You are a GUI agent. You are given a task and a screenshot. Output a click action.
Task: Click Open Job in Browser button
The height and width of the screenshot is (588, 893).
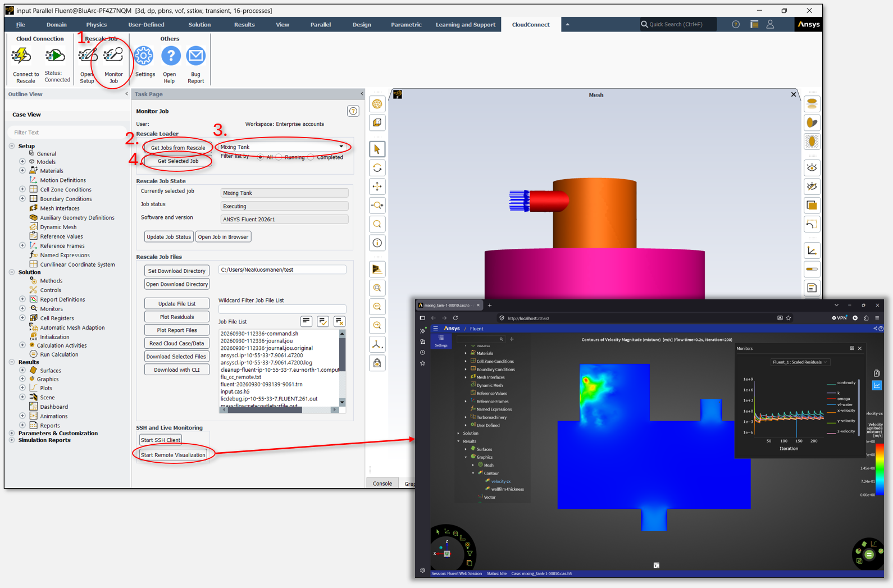224,237
